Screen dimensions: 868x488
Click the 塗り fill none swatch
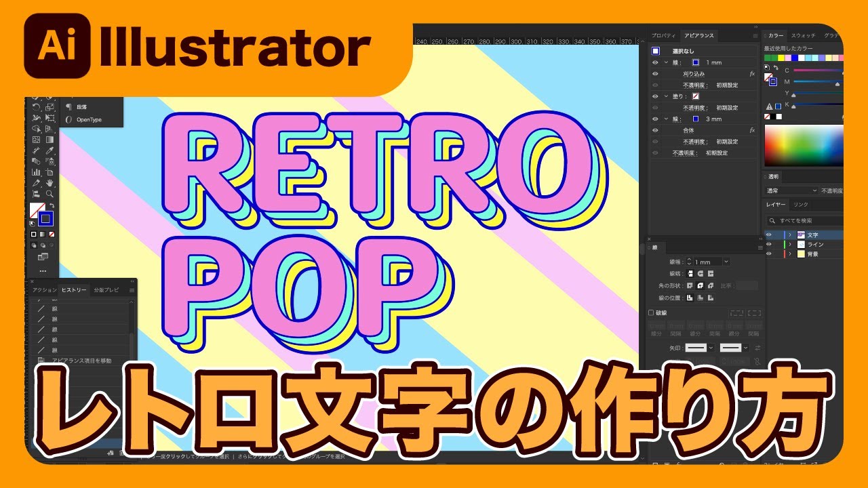point(696,96)
